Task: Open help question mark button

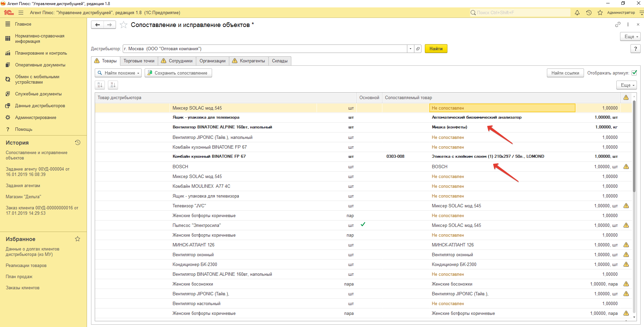Action: click(x=635, y=49)
